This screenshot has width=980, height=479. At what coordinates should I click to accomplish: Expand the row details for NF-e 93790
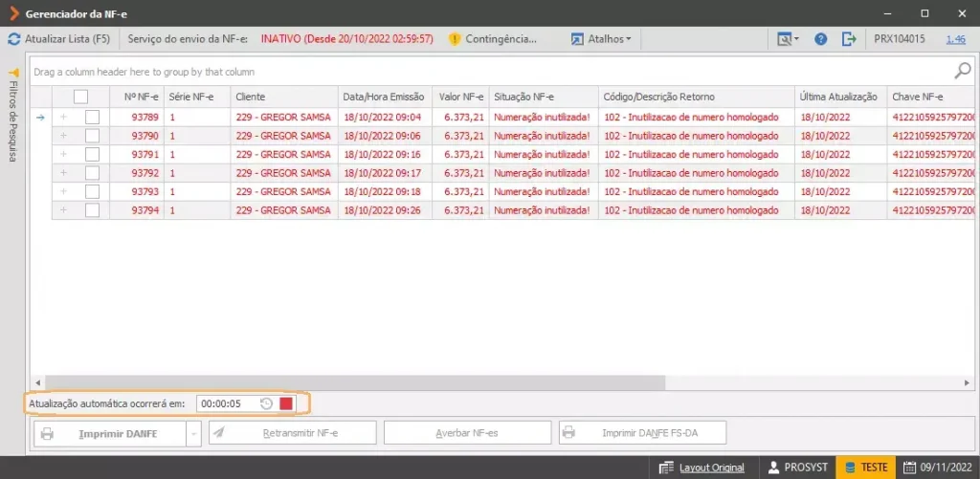click(63, 136)
